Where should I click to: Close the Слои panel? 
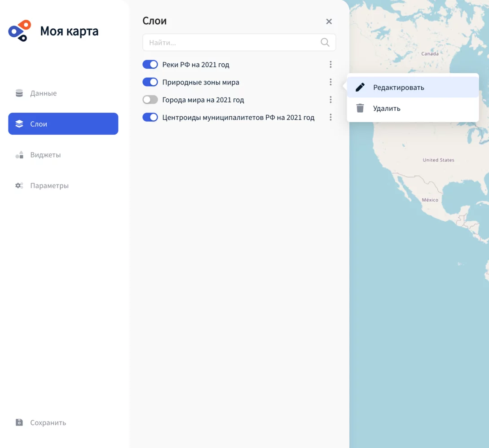329,22
